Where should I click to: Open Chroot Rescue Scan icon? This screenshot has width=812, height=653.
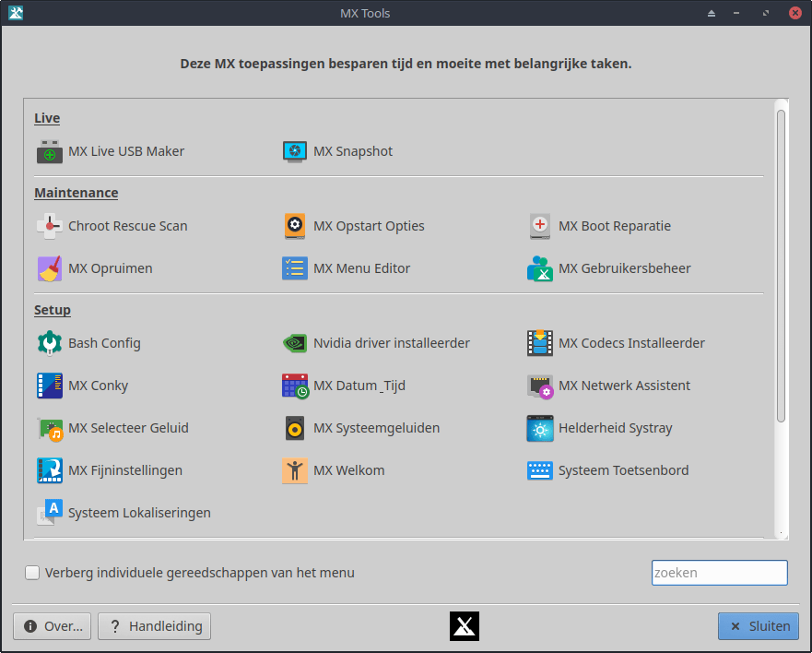[50, 226]
